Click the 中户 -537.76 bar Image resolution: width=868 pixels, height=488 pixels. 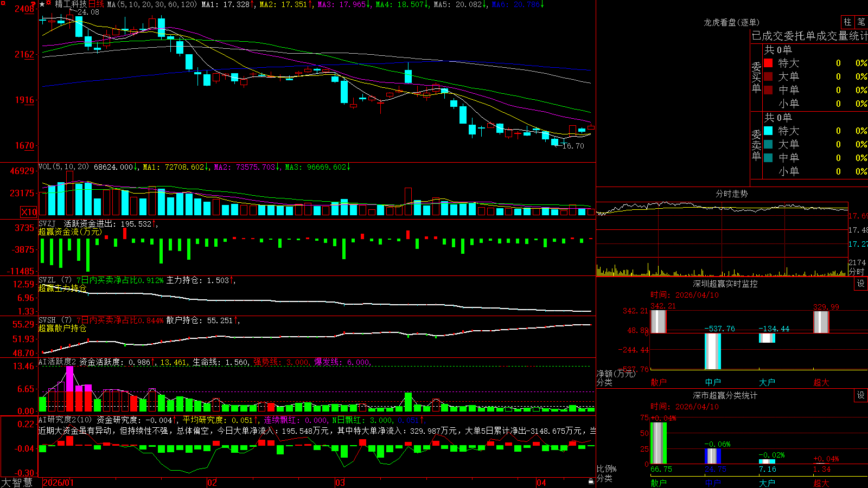point(712,351)
